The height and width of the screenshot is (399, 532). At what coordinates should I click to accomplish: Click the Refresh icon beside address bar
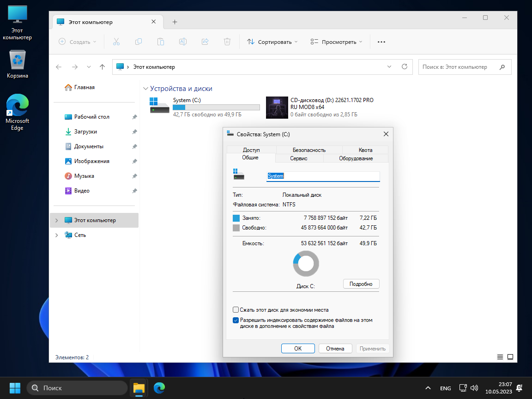(x=405, y=66)
